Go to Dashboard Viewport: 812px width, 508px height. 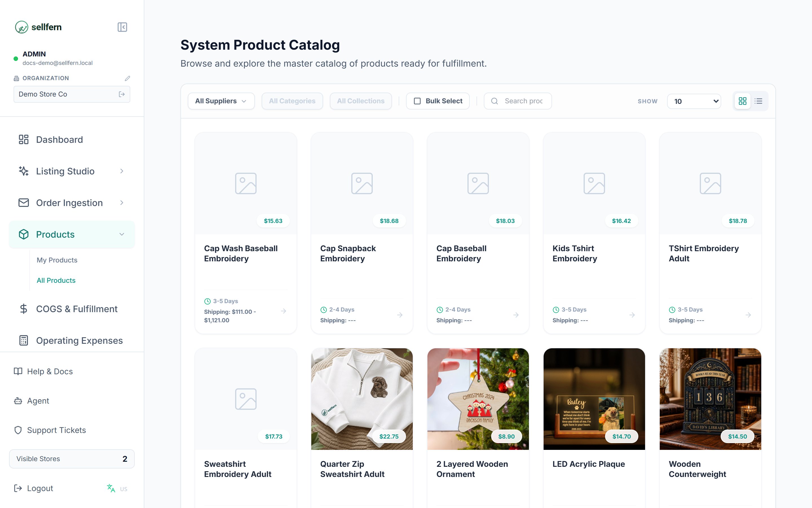(x=72, y=139)
